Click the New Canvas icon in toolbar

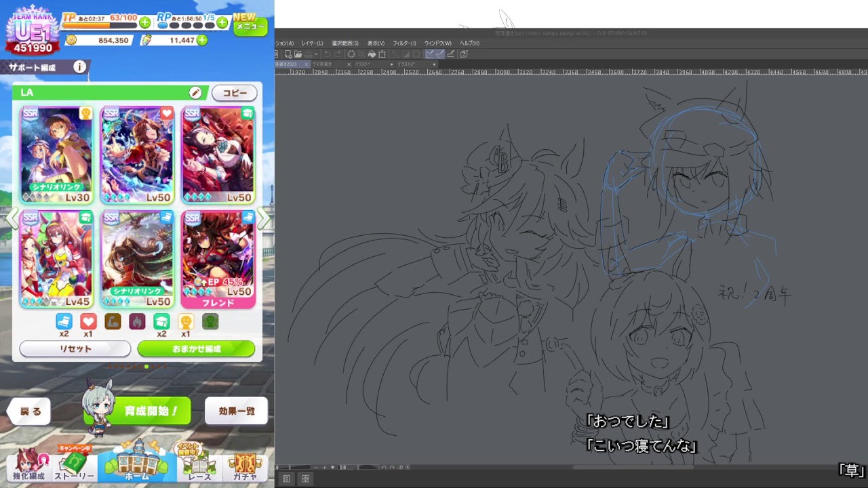288,54
